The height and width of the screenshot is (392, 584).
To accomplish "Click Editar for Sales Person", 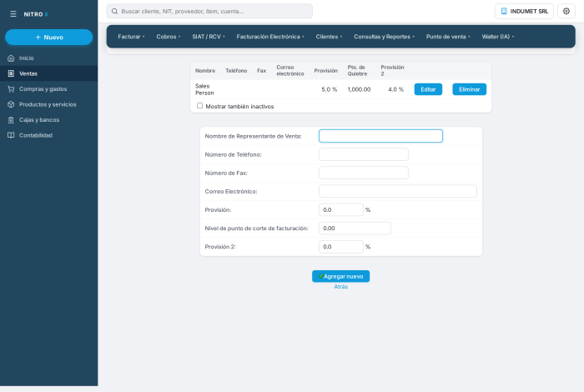I will click(428, 89).
